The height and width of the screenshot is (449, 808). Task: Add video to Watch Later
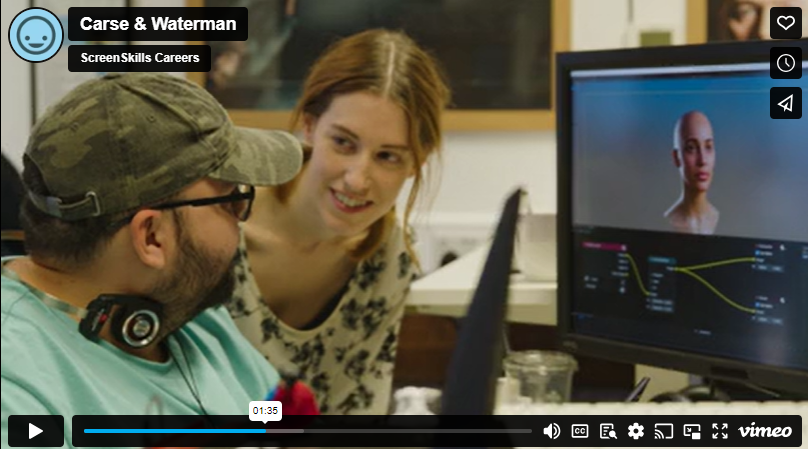tap(786, 63)
